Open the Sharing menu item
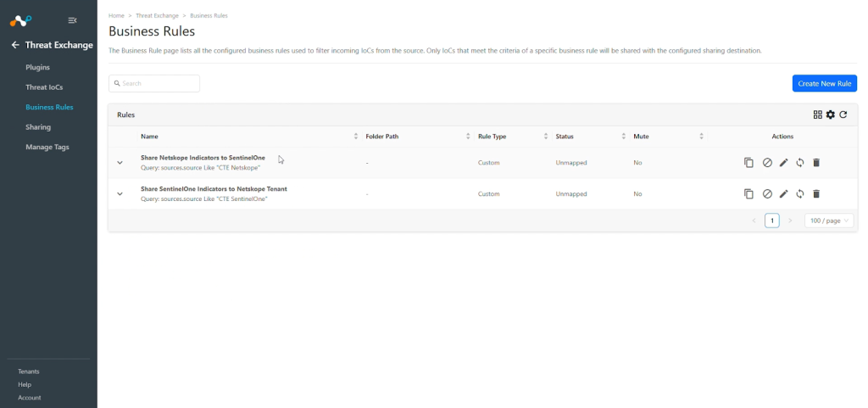Viewport: 868px width, 408px height. tap(38, 126)
